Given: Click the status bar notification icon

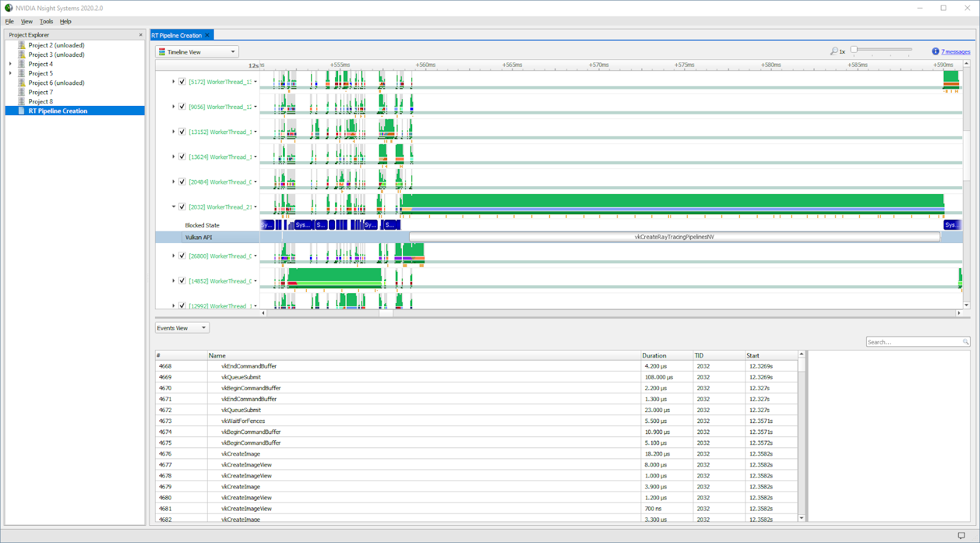Looking at the screenshot, I should [x=961, y=536].
